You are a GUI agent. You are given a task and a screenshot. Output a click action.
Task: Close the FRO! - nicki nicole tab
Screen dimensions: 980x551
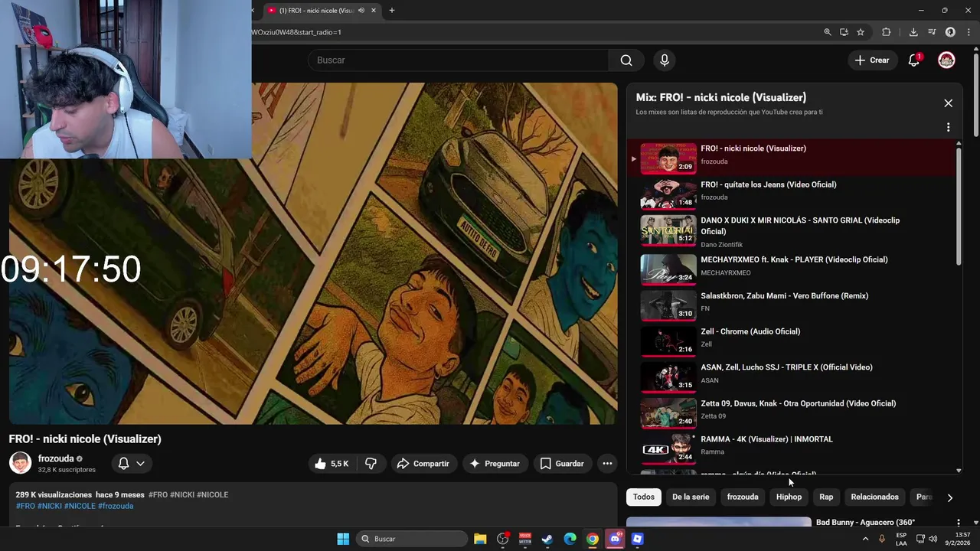374,11
